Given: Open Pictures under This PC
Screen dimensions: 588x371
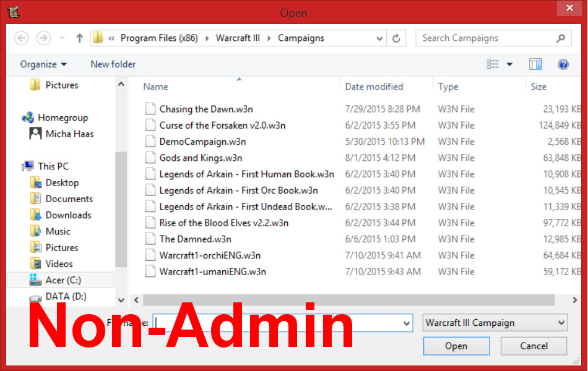Looking at the screenshot, I should (x=61, y=248).
